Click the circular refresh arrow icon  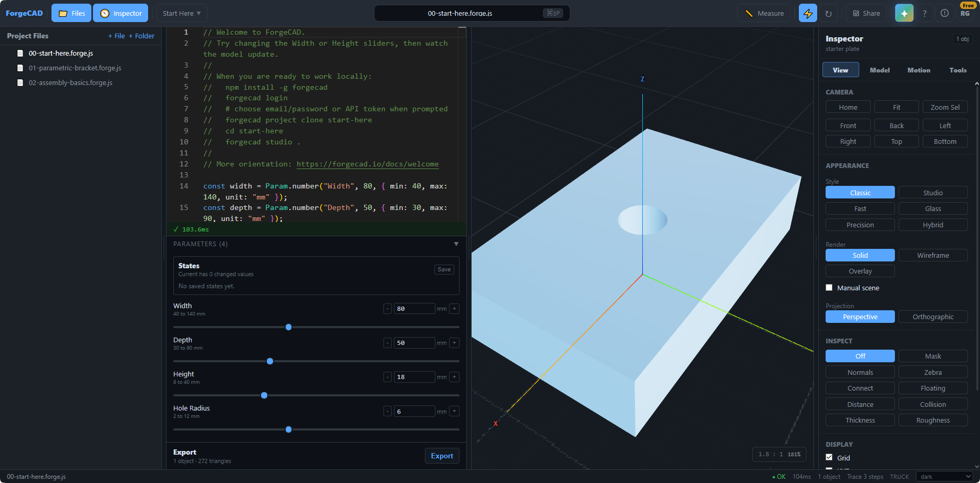pyautogui.click(x=828, y=13)
